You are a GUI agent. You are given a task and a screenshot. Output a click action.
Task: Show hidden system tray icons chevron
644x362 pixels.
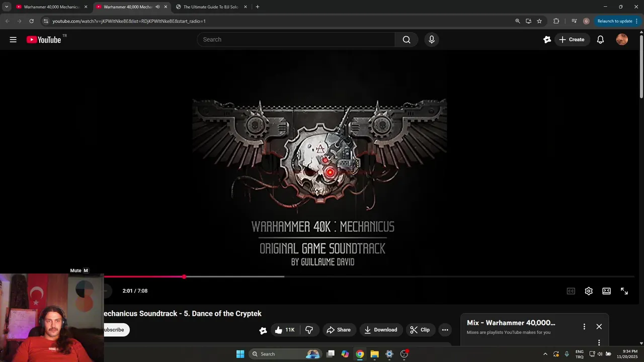point(545,354)
